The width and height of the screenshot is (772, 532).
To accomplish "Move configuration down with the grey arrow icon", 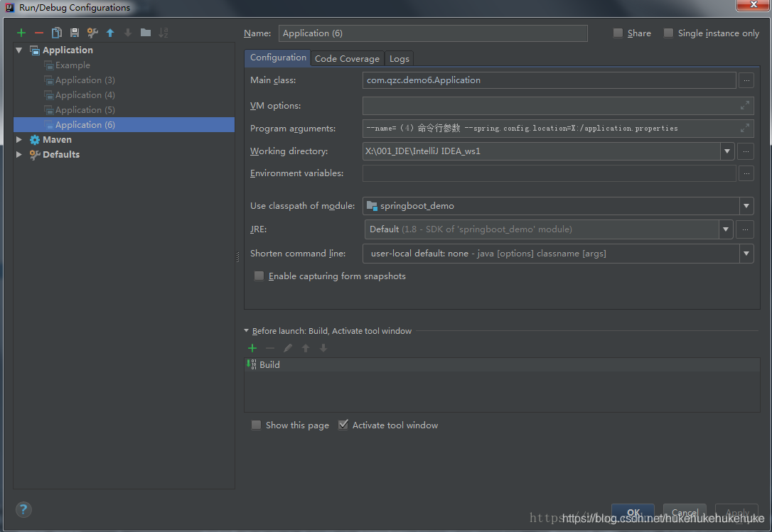I will click(x=128, y=33).
